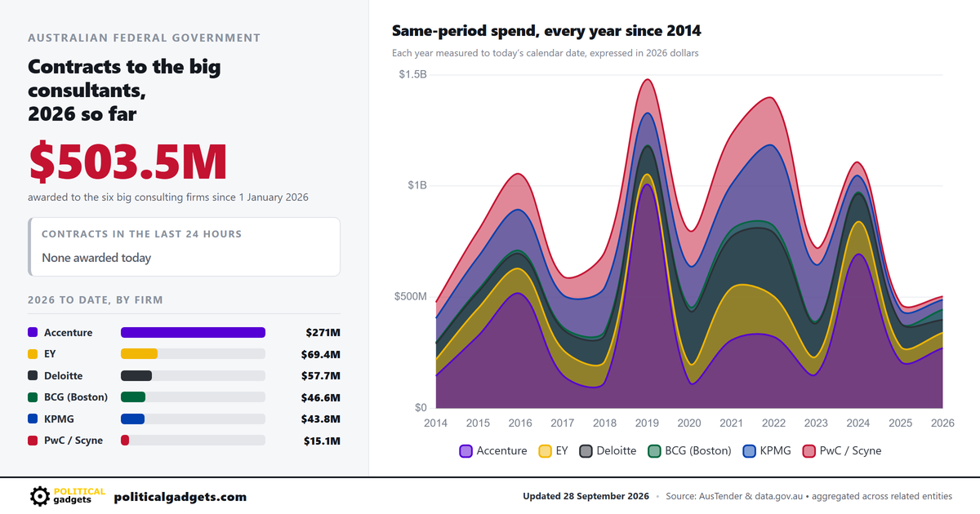Click the Deloitte spend progress bar
980x514 pixels.
(x=193, y=375)
